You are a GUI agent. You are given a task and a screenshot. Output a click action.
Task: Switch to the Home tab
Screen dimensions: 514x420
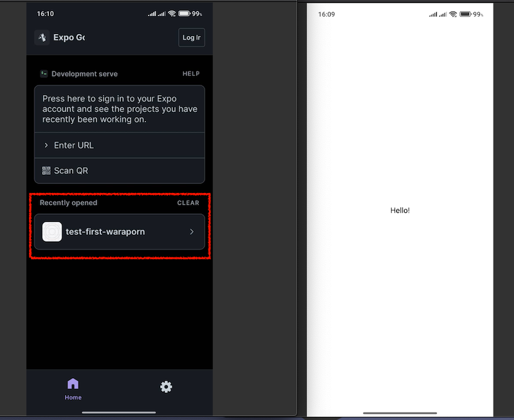click(73, 388)
